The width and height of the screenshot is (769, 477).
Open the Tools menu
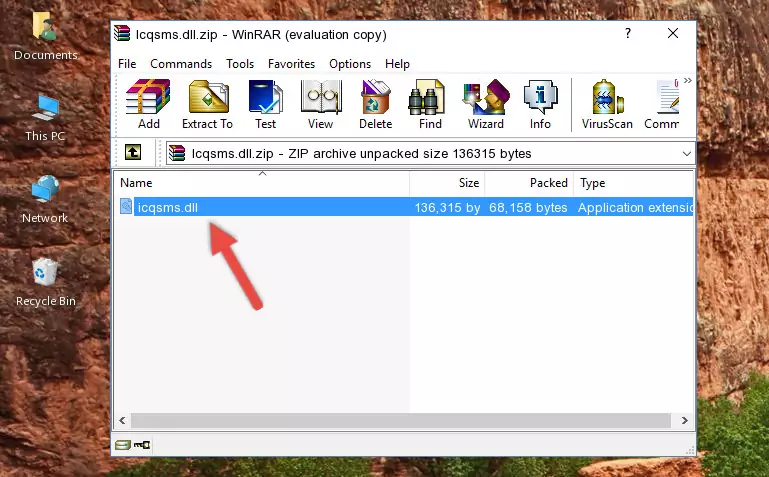240,64
